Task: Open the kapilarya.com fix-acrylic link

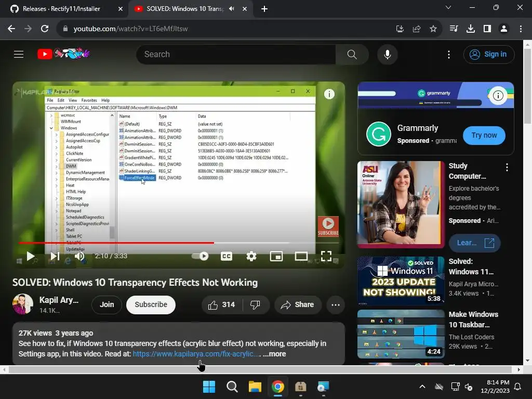Action: (x=196, y=354)
